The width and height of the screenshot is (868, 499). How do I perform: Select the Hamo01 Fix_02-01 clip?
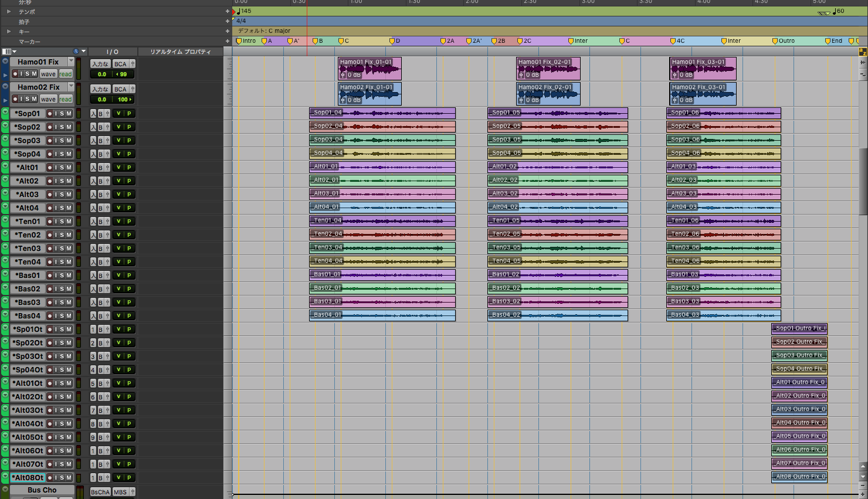pos(548,69)
